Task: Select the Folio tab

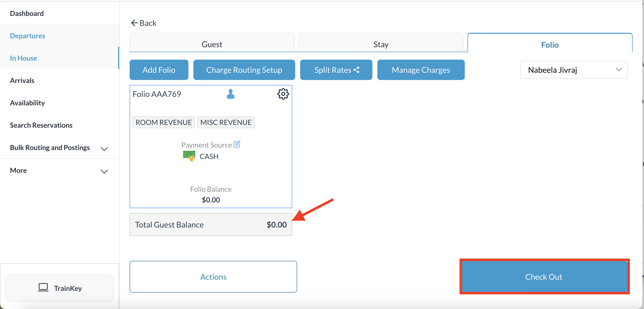Action: click(549, 44)
